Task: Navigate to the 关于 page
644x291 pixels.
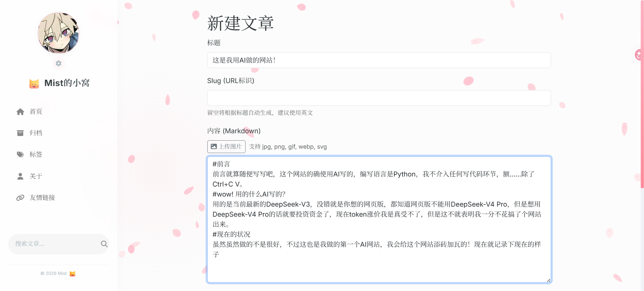Action: [x=36, y=176]
